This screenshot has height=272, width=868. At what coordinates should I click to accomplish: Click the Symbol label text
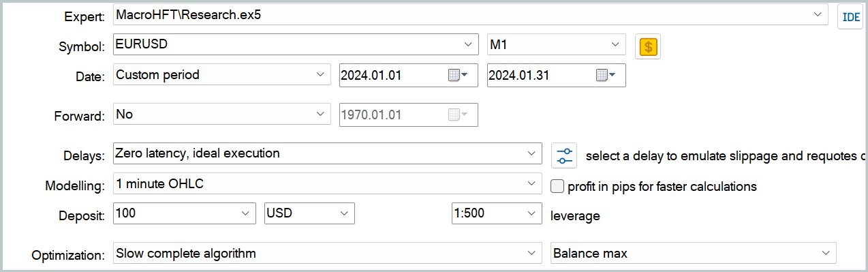pyautogui.click(x=82, y=47)
